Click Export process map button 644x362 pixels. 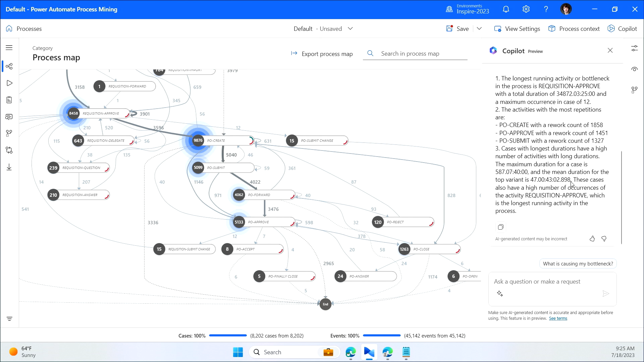pyautogui.click(x=322, y=54)
